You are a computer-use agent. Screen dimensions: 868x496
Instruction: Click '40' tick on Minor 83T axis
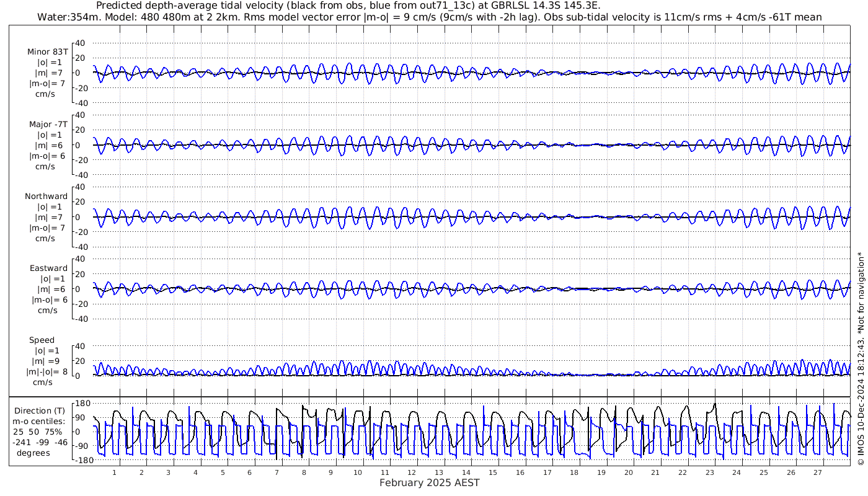80,43
